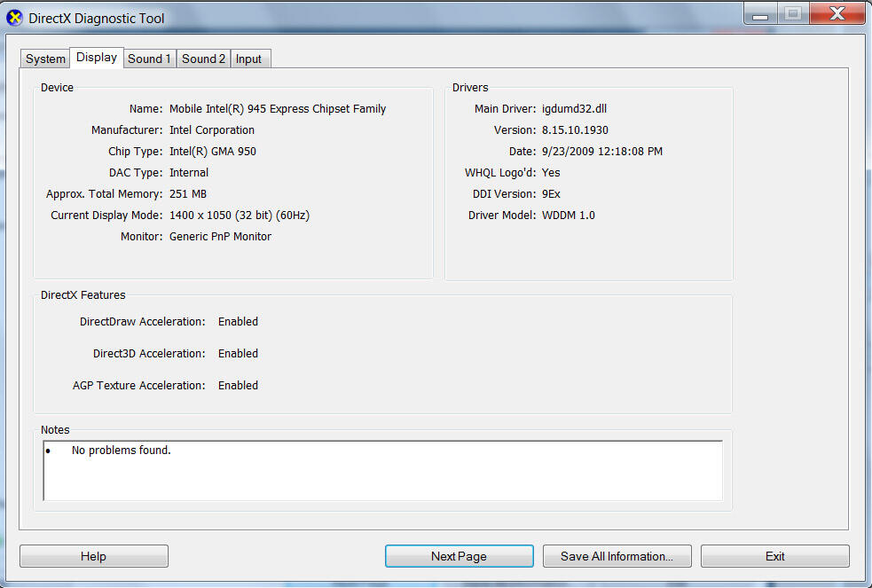Click the Help button
This screenshot has width=872, height=588.
click(x=93, y=556)
